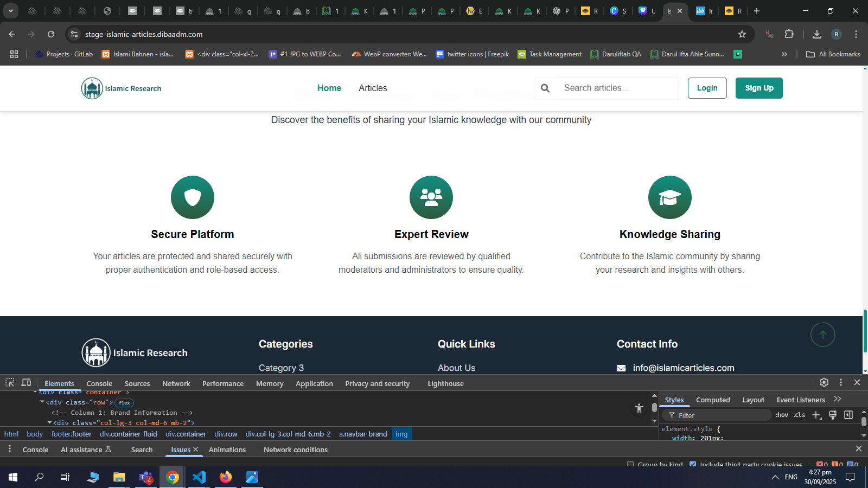
Task: Click the Search articles input field
Action: [x=617, y=88]
